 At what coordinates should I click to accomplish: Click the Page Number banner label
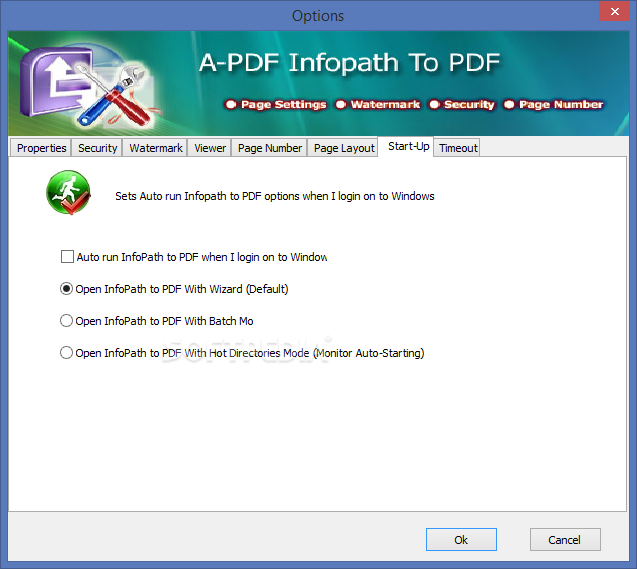click(561, 104)
